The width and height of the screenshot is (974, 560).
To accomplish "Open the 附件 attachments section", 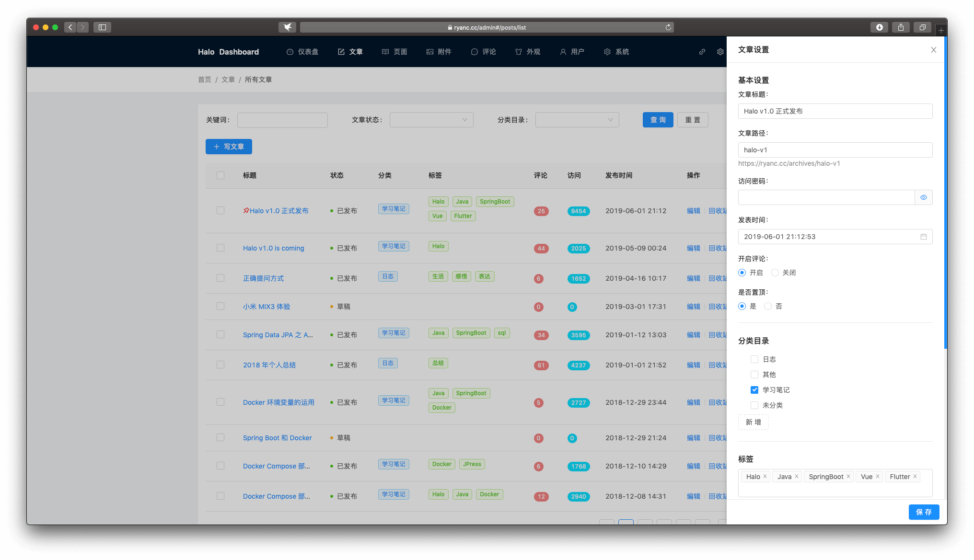I will (439, 52).
